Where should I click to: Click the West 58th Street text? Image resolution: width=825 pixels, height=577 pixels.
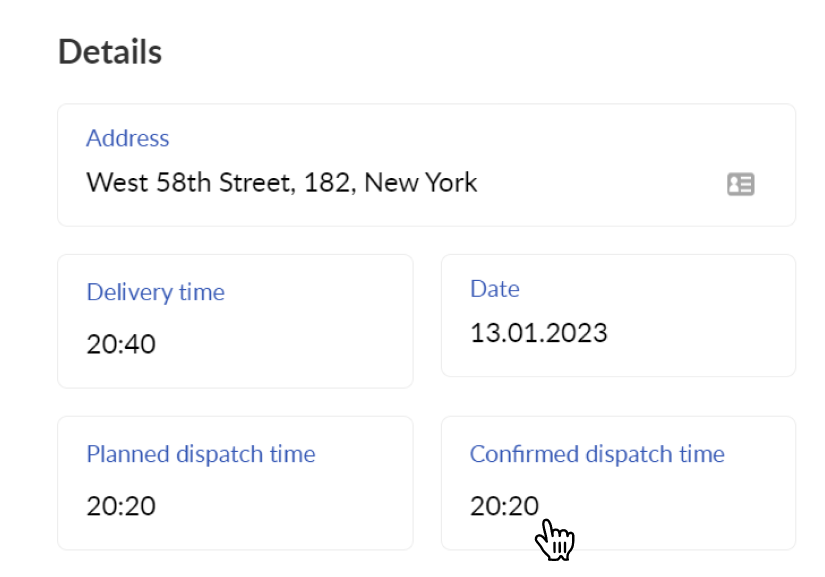click(188, 183)
